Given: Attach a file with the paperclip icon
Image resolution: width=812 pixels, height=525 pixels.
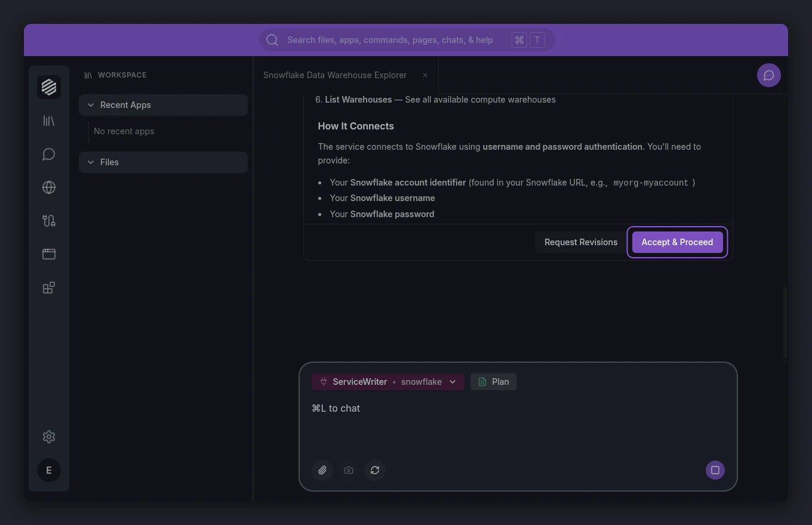Looking at the screenshot, I should click(x=322, y=470).
